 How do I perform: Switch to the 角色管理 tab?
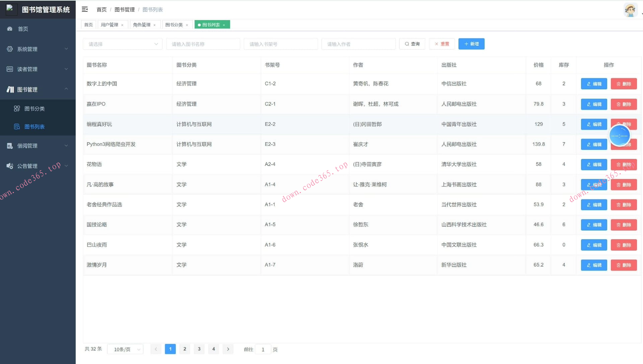click(142, 24)
